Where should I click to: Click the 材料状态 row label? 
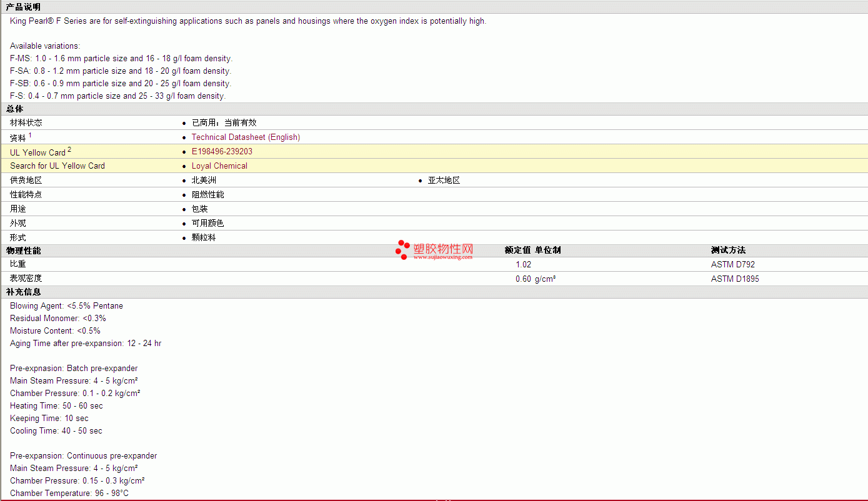pyautogui.click(x=26, y=122)
